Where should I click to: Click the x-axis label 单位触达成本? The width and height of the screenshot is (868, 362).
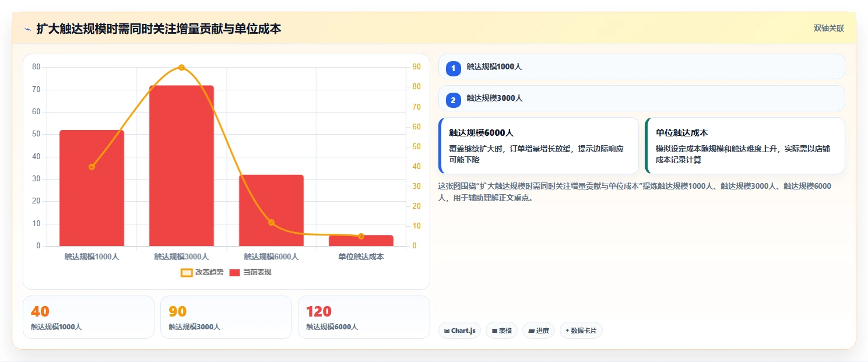point(361,256)
